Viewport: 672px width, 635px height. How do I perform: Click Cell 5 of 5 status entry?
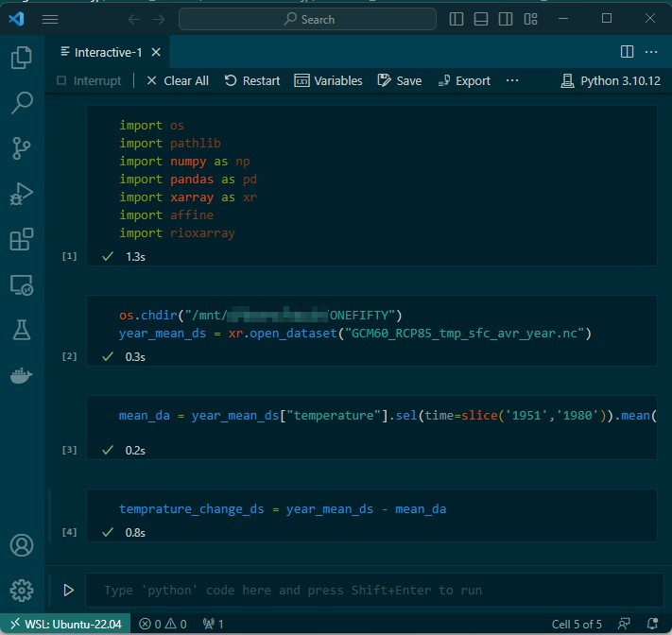pyautogui.click(x=577, y=625)
